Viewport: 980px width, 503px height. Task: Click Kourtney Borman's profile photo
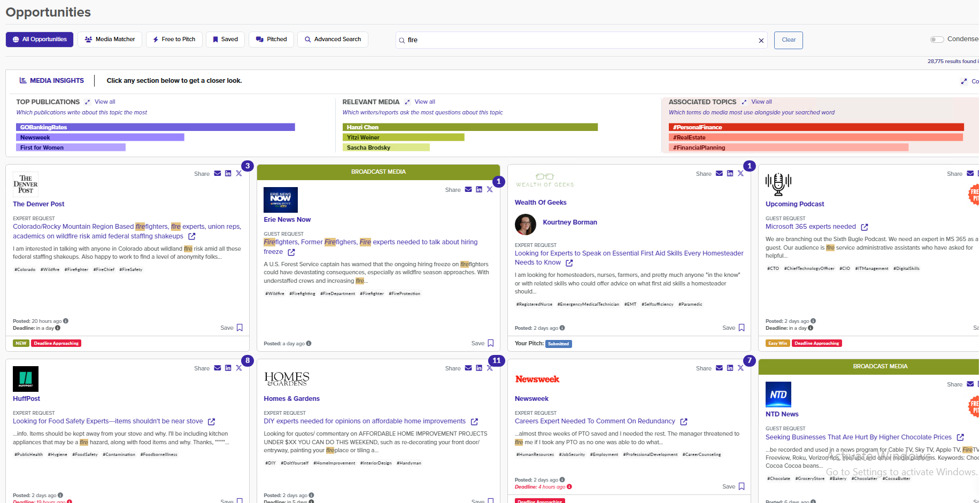coord(526,225)
